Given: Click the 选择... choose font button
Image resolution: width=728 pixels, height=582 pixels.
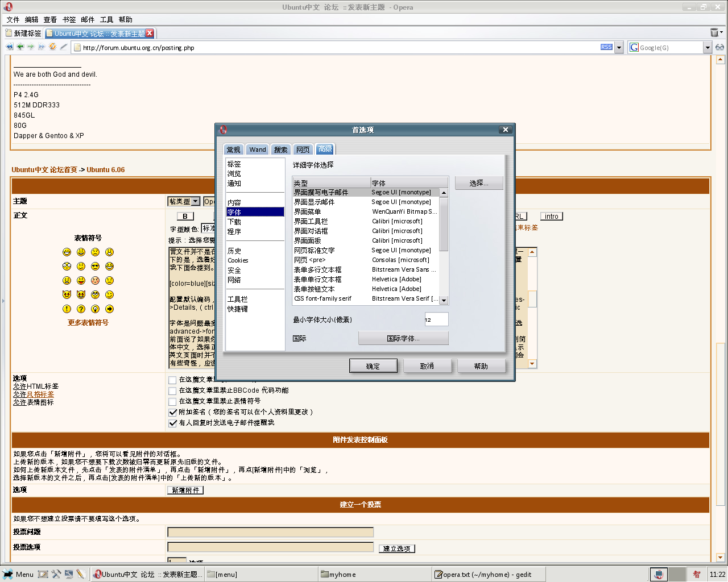Looking at the screenshot, I should (479, 183).
